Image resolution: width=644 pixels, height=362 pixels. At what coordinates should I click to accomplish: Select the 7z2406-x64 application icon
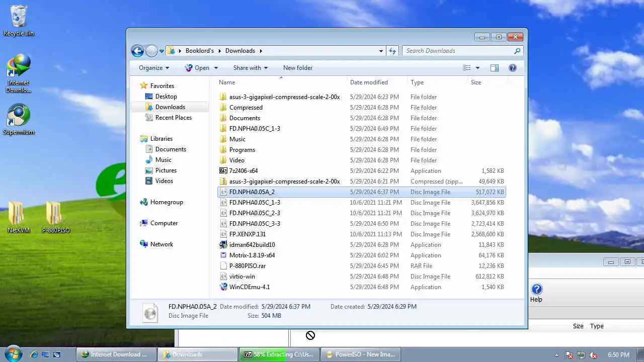click(223, 171)
